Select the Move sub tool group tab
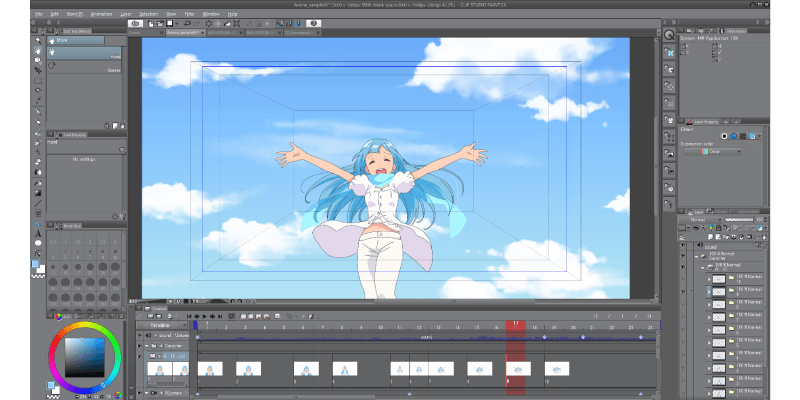The image size is (800, 400). point(76,40)
